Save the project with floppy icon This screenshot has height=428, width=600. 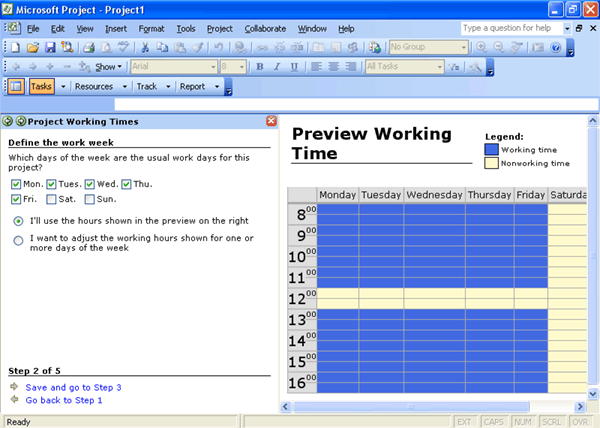[x=50, y=47]
